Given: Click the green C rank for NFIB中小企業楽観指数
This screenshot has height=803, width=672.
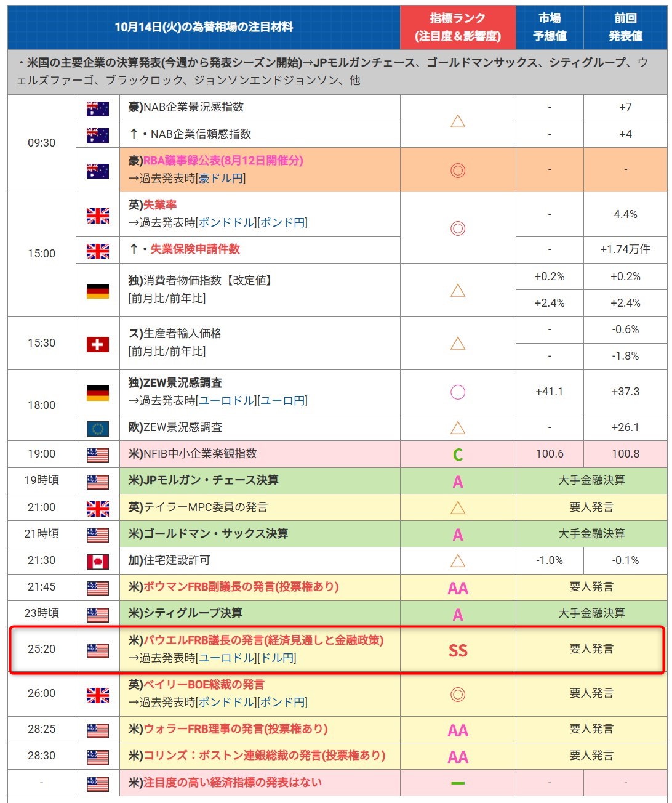Looking at the screenshot, I should coord(458,455).
